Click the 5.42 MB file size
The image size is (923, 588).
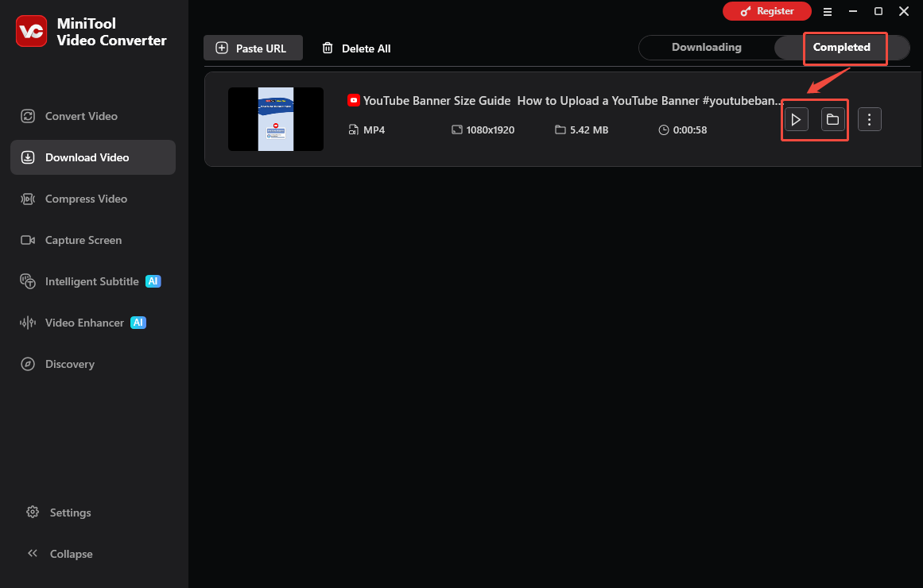588,130
